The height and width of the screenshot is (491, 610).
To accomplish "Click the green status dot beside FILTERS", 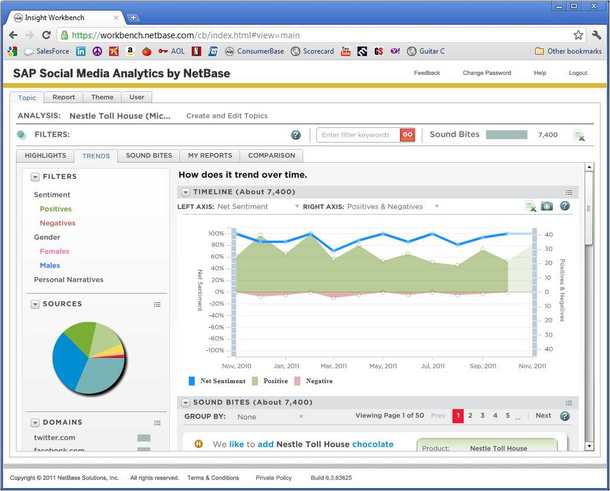I will 21,135.
